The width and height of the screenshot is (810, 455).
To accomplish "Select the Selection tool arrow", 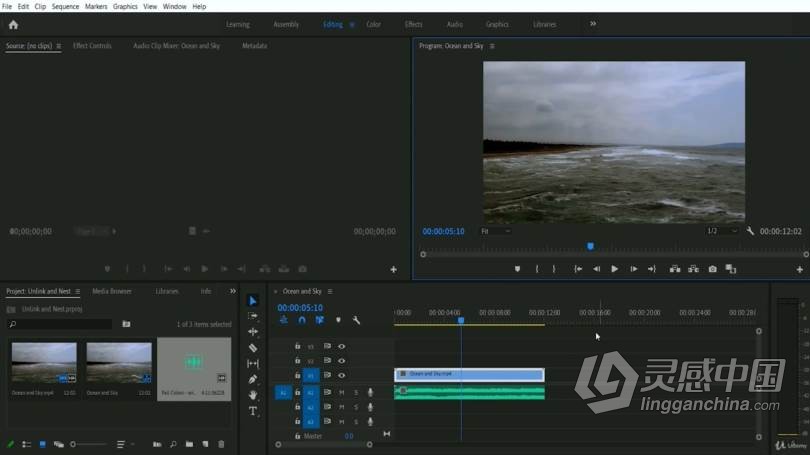I will click(x=253, y=301).
